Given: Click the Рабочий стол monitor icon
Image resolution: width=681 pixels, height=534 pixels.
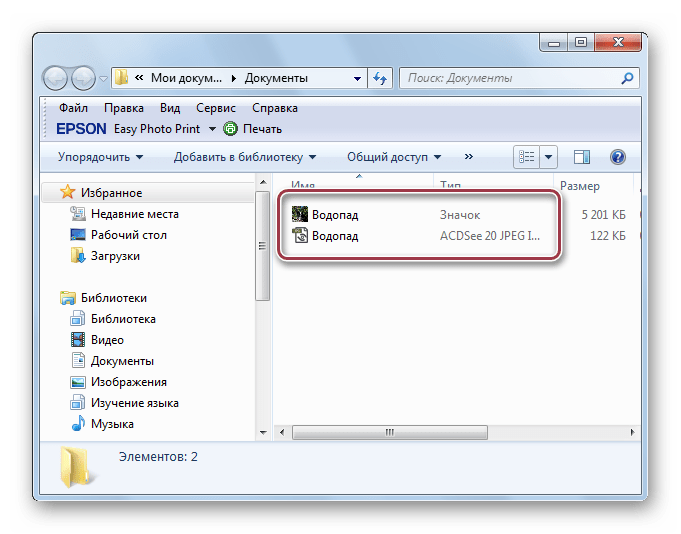Looking at the screenshot, I should click(x=78, y=235).
